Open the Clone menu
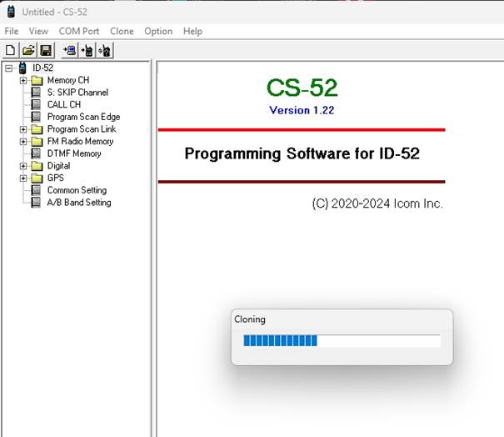The height and width of the screenshot is (437, 504). pos(122,31)
